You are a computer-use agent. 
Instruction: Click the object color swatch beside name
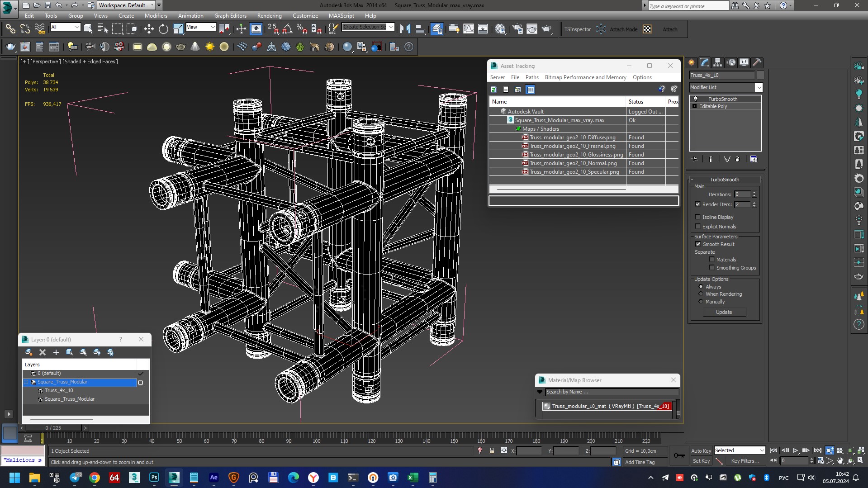[x=760, y=76]
